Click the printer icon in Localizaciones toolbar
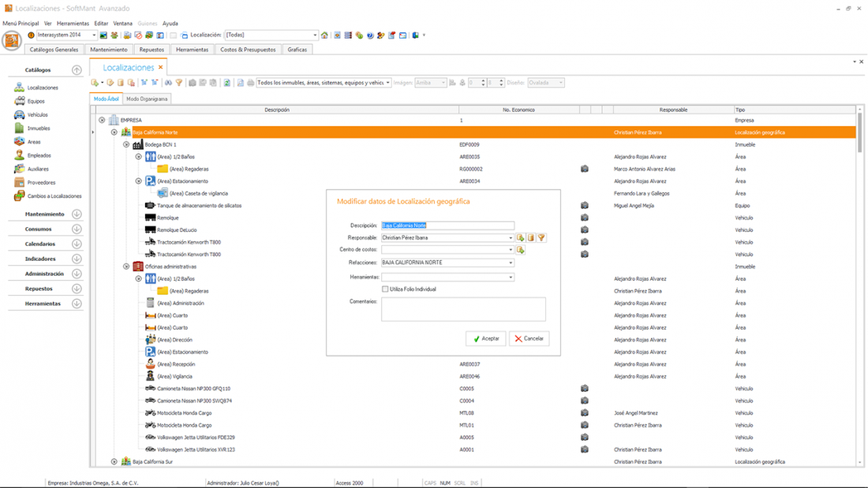The image size is (868, 488). pyautogui.click(x=250, y=83)
